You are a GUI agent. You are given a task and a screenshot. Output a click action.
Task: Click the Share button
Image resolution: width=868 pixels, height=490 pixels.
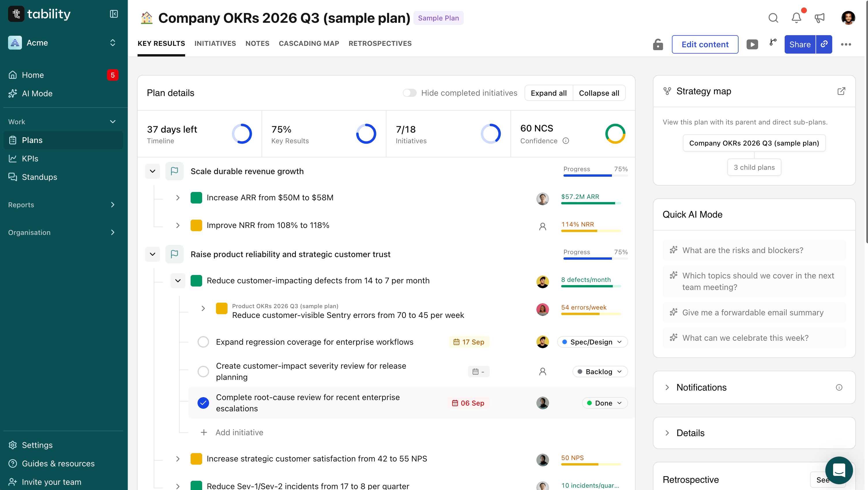point(800,44)
